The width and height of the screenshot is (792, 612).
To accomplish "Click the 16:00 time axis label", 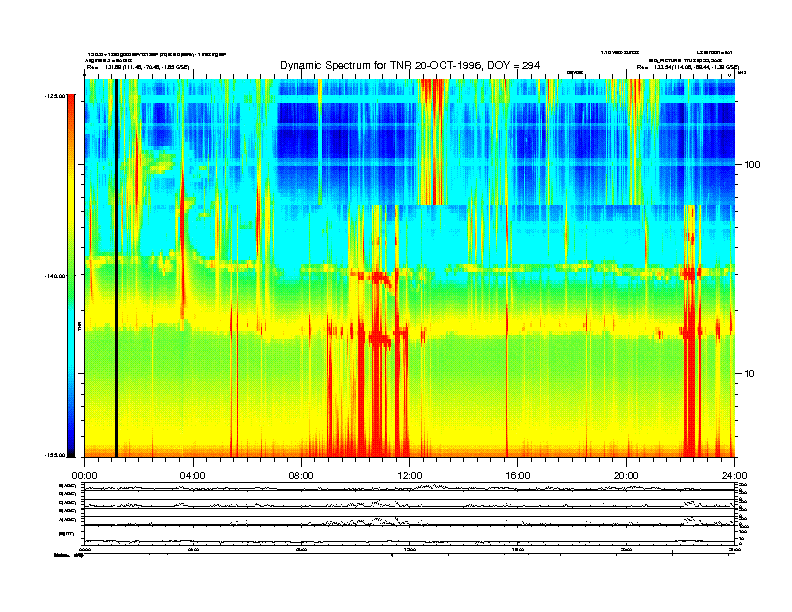I will [x=518, y=475].
